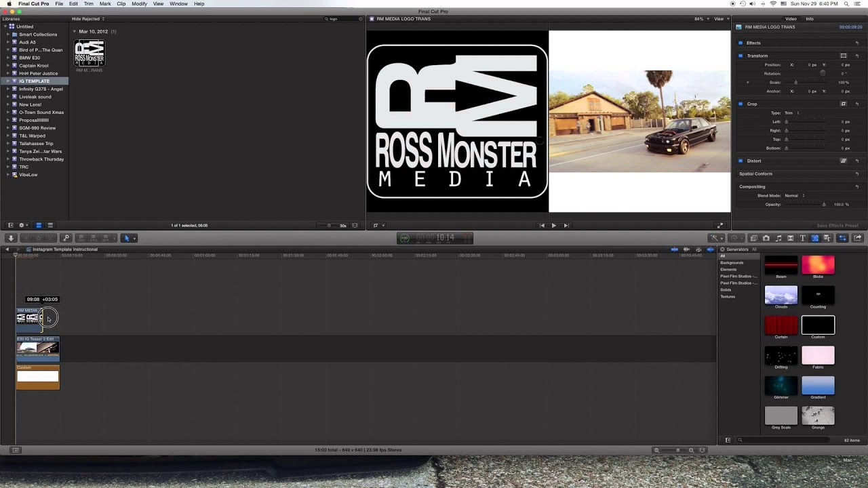This screenshot has height=488, width=868.
Task: Open the Crop Type Trim popup
Action: pyautogui.click(x=792, y=113)
